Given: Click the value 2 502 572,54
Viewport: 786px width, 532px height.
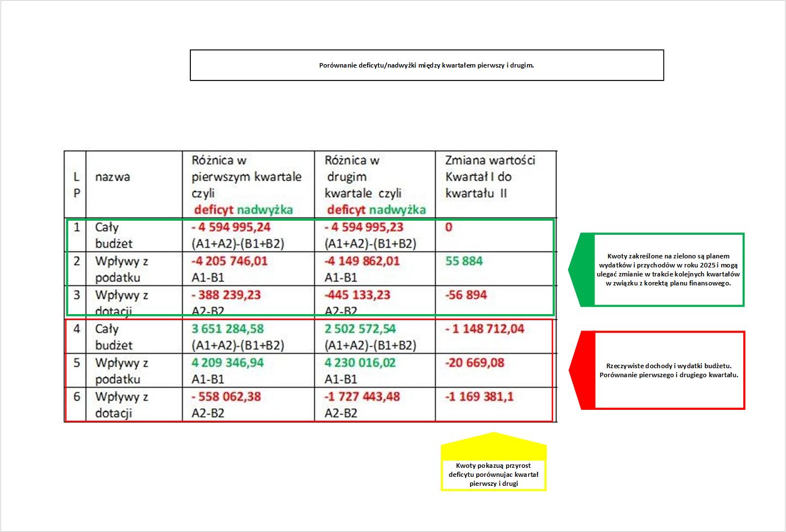Looking at the screenshot, I should pos(360,329).
